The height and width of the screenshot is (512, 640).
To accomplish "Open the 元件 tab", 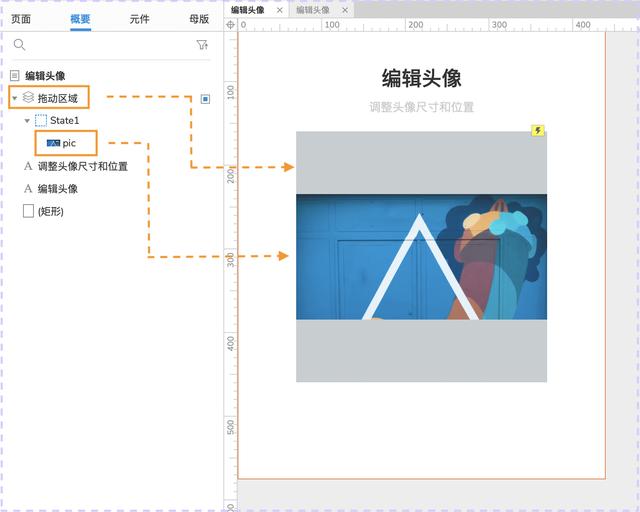I will [140, 19].
